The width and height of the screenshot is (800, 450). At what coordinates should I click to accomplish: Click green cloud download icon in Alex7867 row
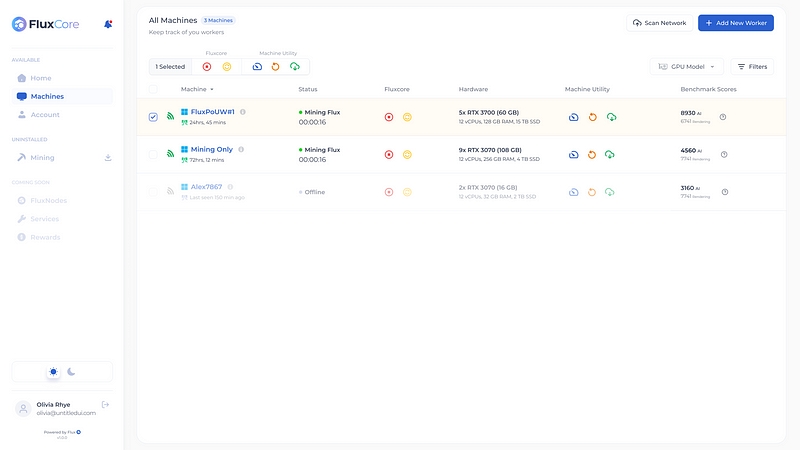pos(610,192)
